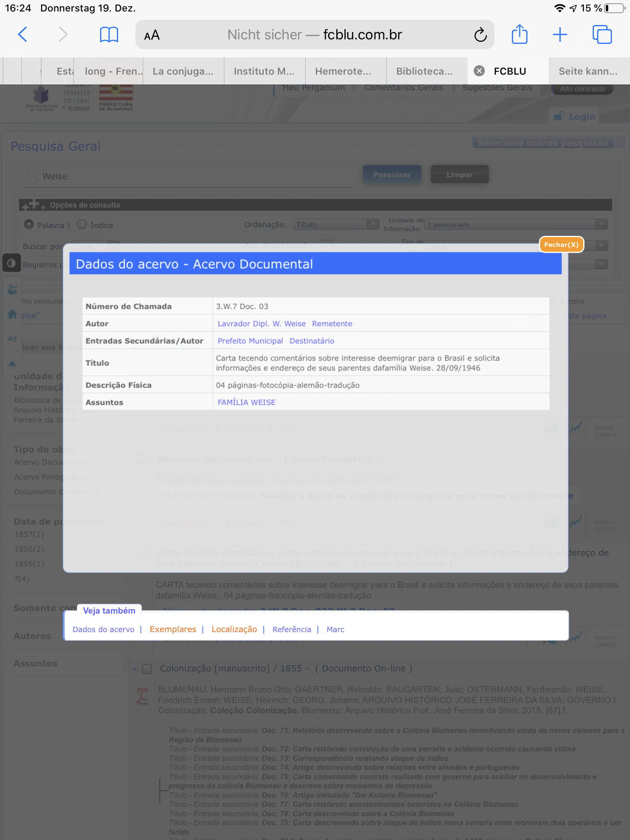Close the FCBLU tab with X icon

click(x=479, y=71)
